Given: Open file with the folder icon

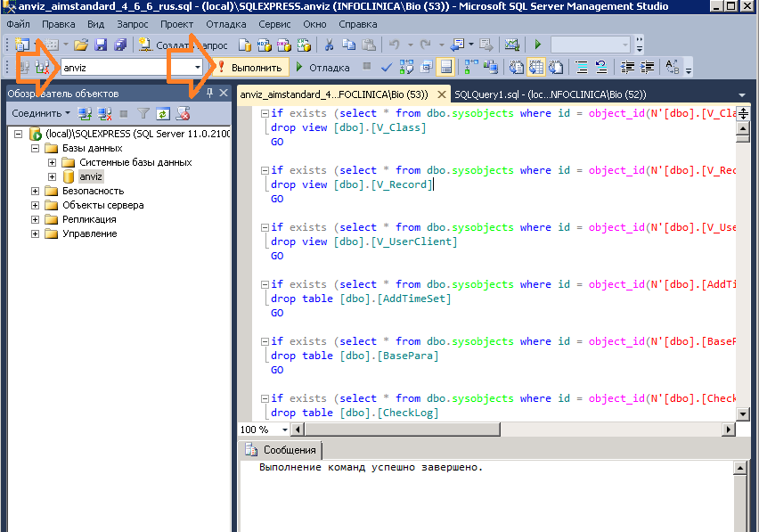Looking at the screenshot, I should pyautogui.click(x=81, y=45).
